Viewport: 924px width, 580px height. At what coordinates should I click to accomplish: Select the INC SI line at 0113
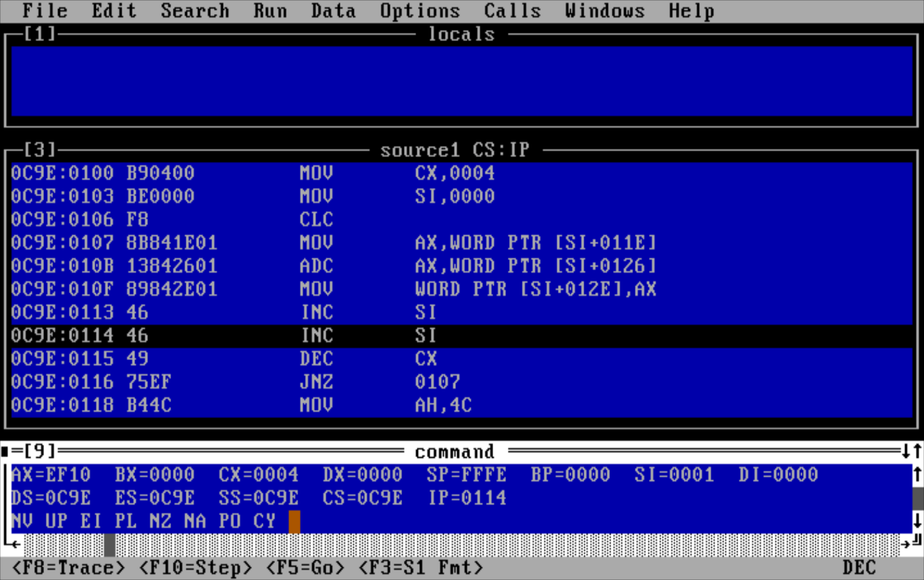[462, 313]
